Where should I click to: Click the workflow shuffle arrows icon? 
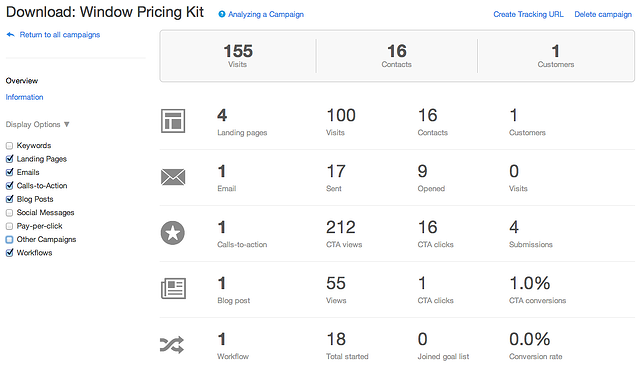coord(172,345)
